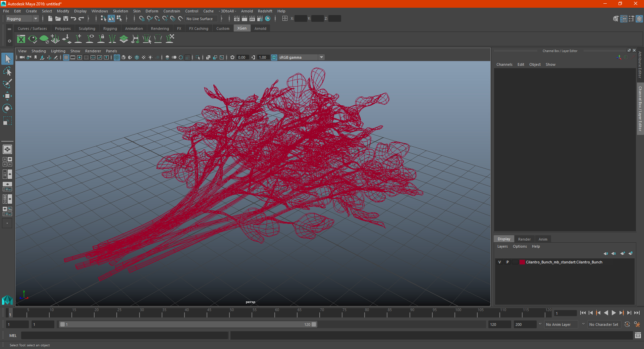Jump to the start of playback range
This screenshot has height=349, width=644.
point(583,313)
